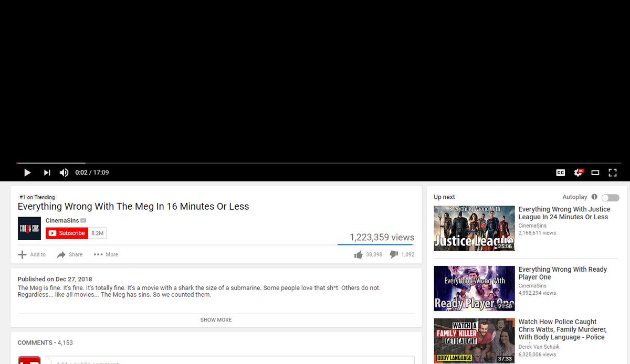Click the CinemaSins verified badge
The image size is (630, 364).
(83, 220)
